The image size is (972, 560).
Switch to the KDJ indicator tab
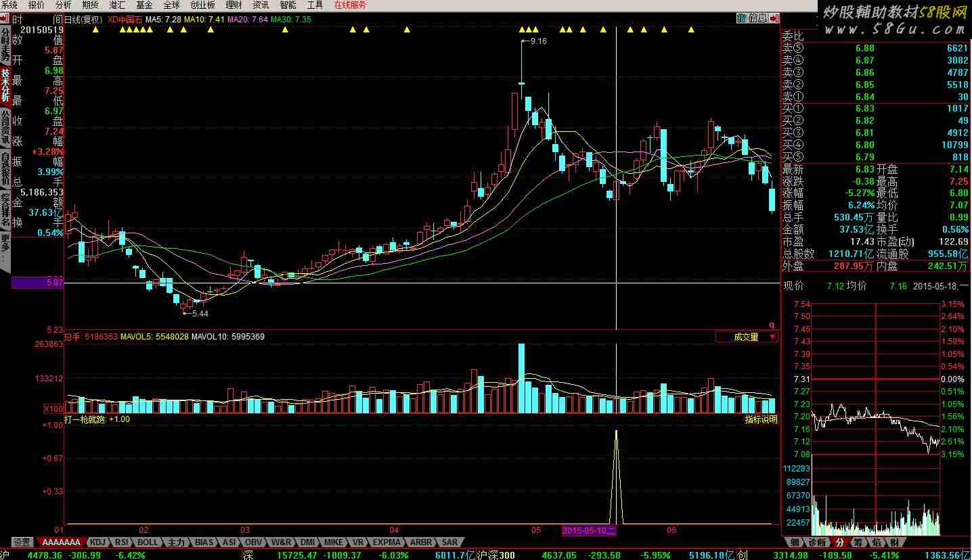click(97, 542)
